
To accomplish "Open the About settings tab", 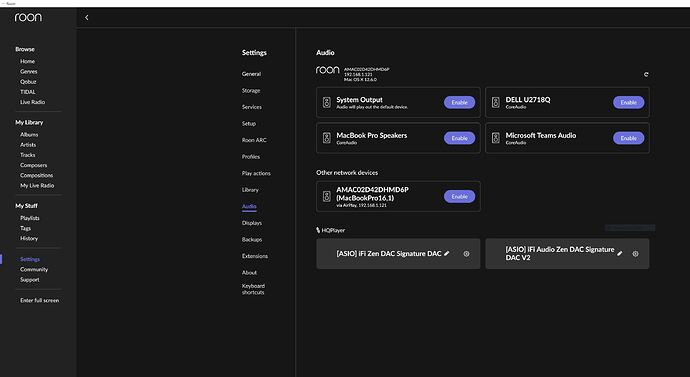I will tap(249, 272).
